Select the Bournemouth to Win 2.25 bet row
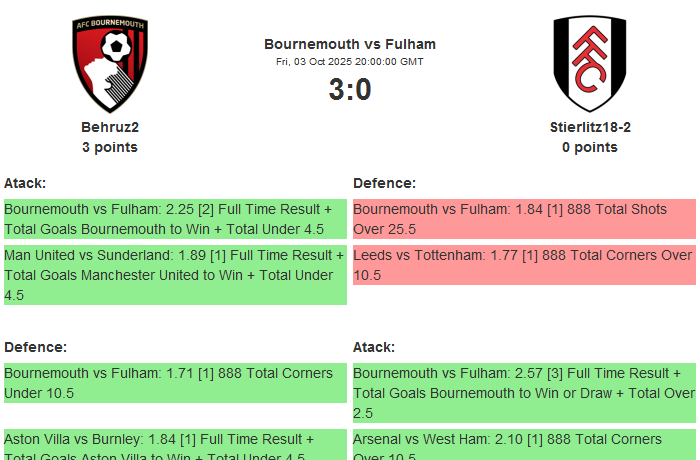The height and width of the screenshot is (460, 700). coord(175,219)
